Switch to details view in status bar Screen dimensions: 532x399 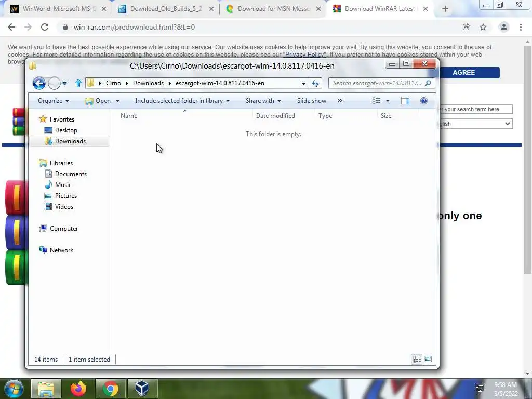(417, 359)
